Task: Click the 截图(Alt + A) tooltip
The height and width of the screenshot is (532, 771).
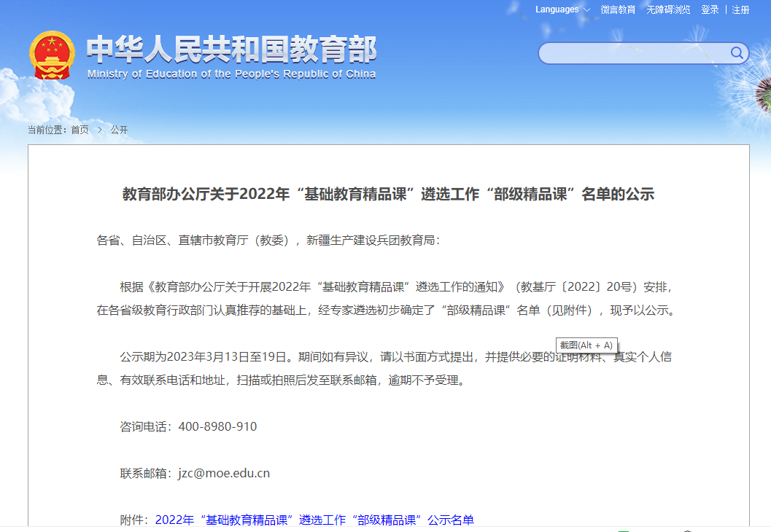Action: point(586,345)
